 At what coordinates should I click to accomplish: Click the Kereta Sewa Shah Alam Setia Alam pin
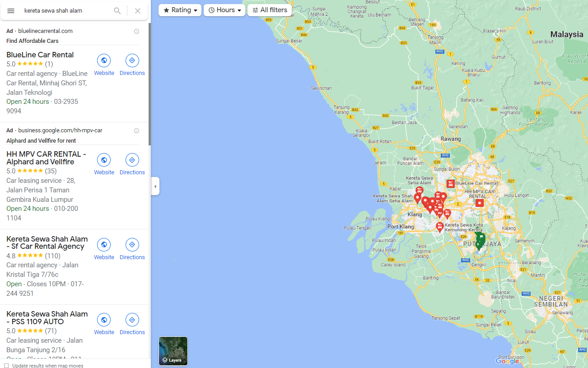(417, 198)
